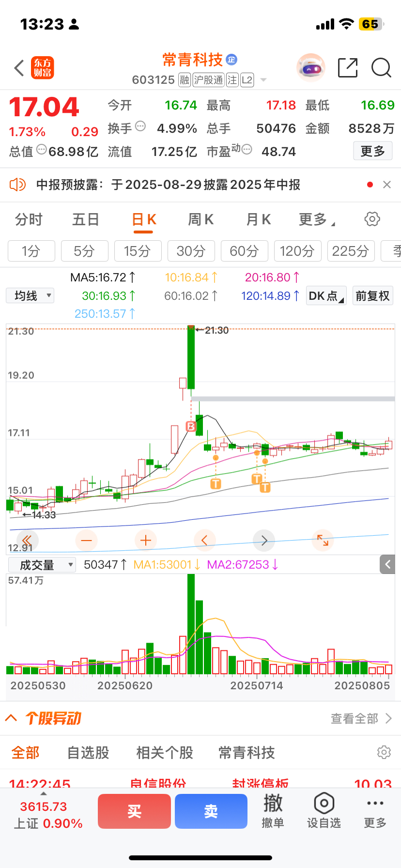The height and width of the screenshot is (868, 401).
Task: Select the 日K tab
Action: (x=144, y=219)
